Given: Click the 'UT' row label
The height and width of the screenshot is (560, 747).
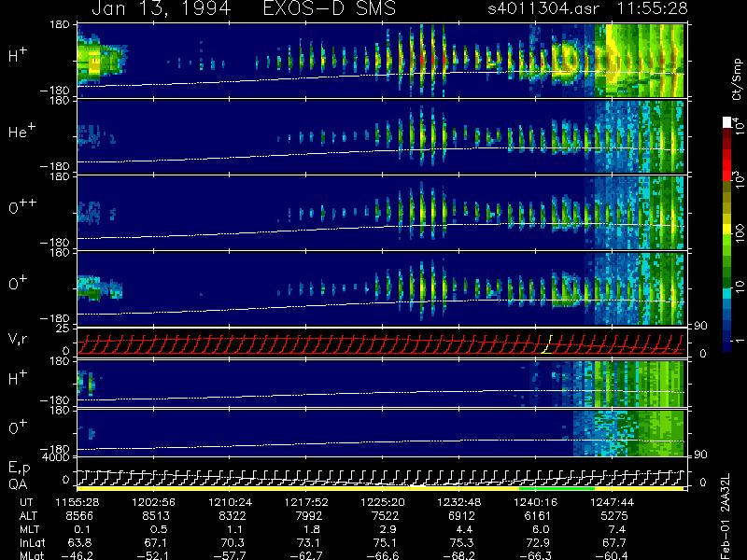Looking at the screenshot, I should coord(26,502).
